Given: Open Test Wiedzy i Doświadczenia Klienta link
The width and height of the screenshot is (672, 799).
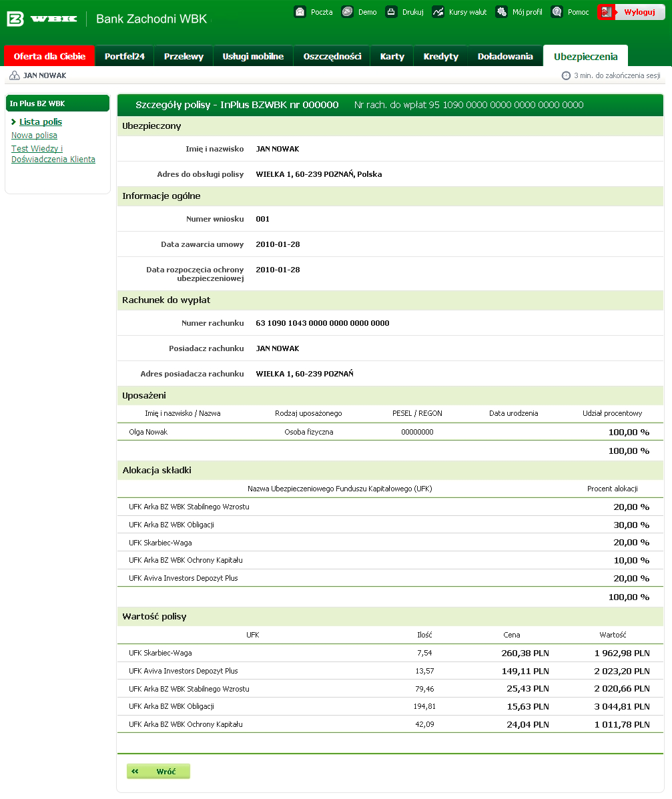Looking at the screenshot, I should (x=53, y=154).
